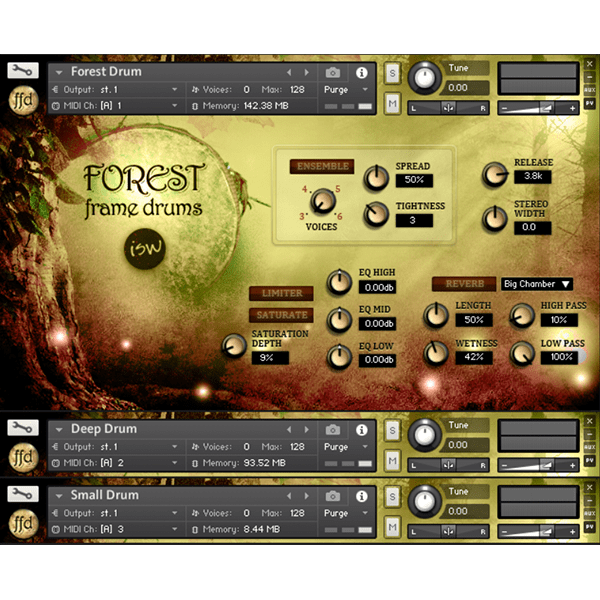Solo the Small Drum instrument
The image size is (600, 600).
coord(392,496)
